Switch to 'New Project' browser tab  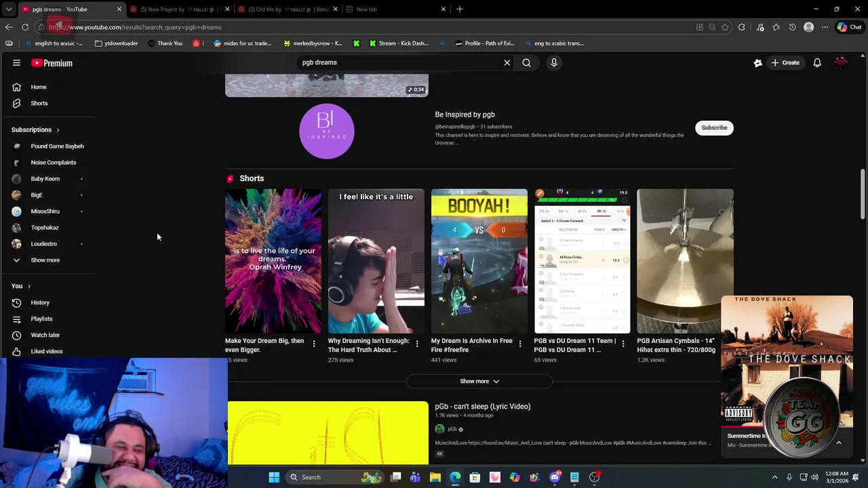[x=180, y=9]
